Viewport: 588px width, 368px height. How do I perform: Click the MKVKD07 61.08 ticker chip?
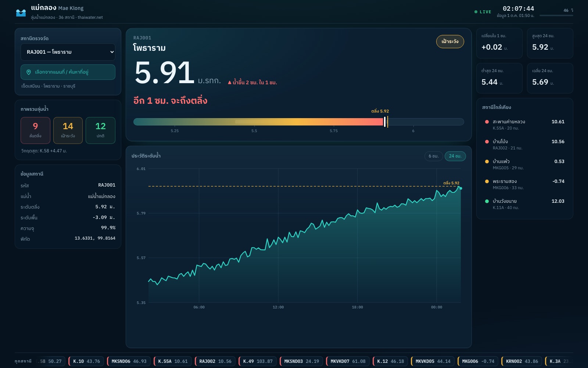(x=348, y=361)
